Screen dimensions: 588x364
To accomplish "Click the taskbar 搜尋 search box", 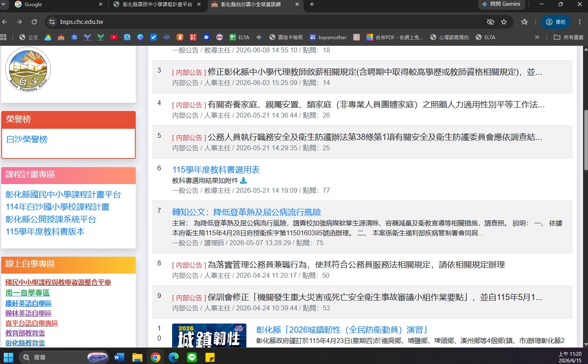I will (x=64, y=357).
